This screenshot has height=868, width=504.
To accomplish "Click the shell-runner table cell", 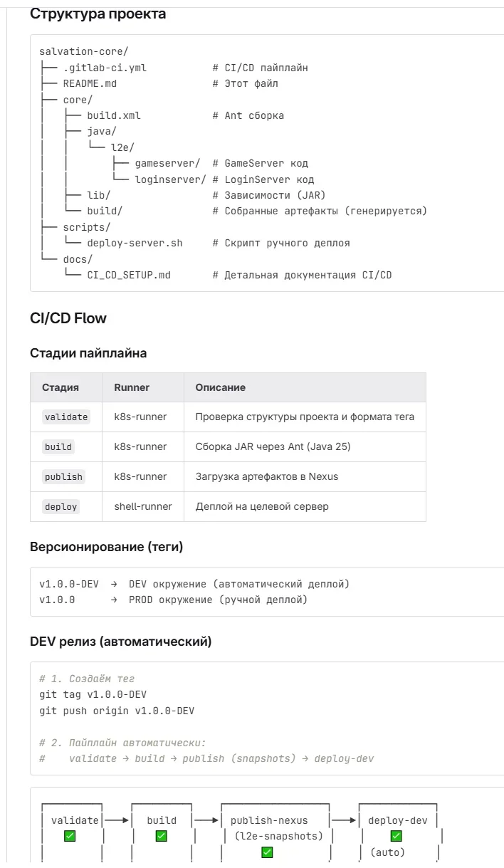I will 143,507.
